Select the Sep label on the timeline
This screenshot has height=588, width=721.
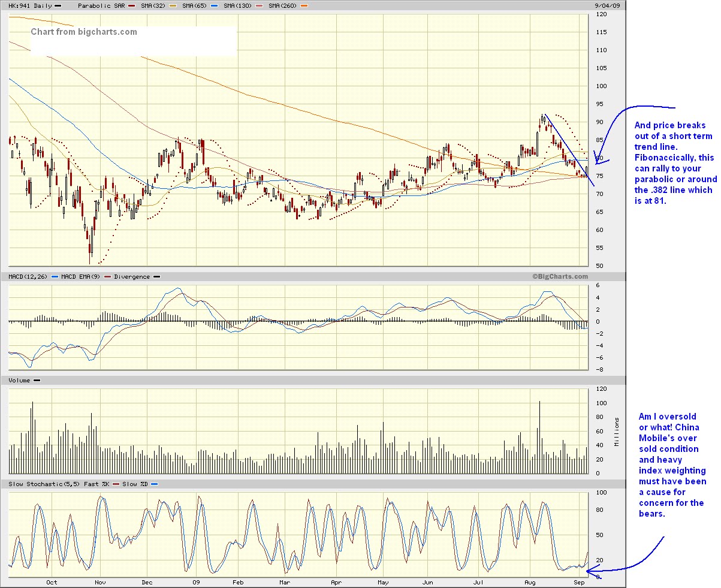(x=578, y=582)
